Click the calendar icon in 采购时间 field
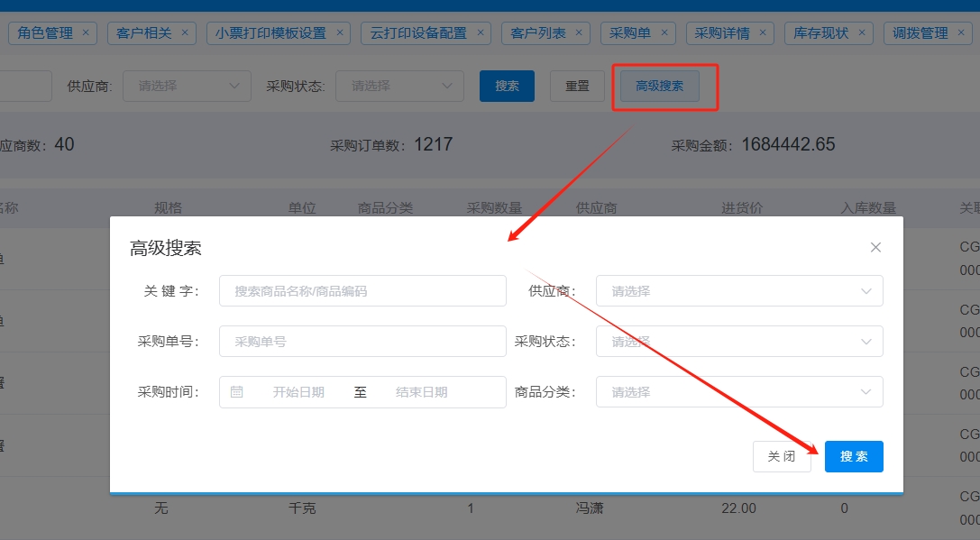Viewport: 980px width, 540px height. (x=237, y=392)
